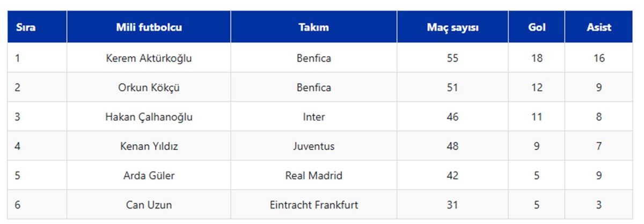This screenshot has height=224, width=644.
Task: Select the Mili futbolcu column header
Action: [x=149, y=27]
